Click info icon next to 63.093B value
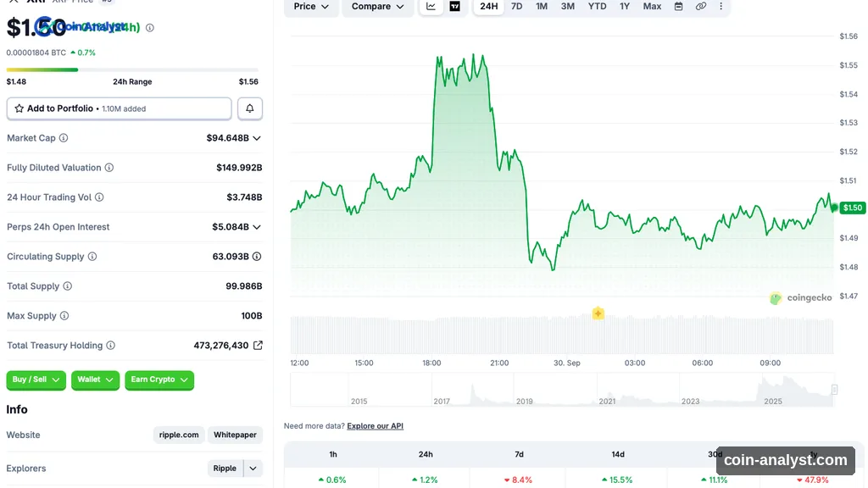The height and width of the screenshot is (488, 868). 257,256
